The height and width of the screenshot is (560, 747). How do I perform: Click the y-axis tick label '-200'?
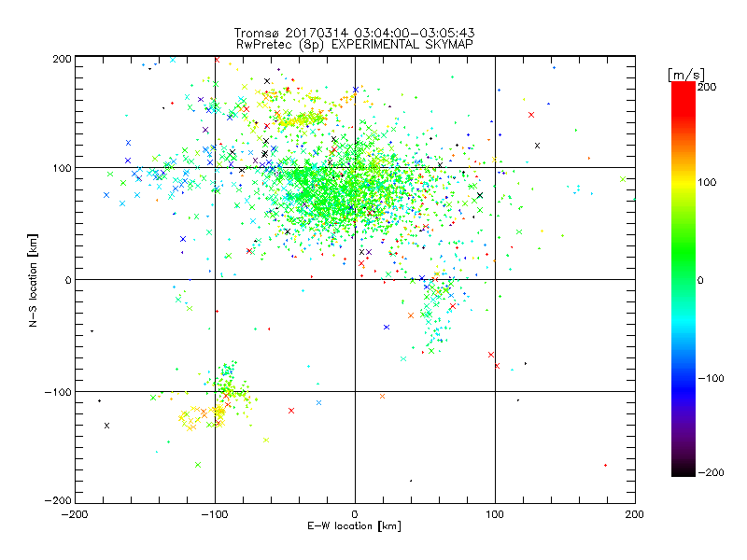58,500
